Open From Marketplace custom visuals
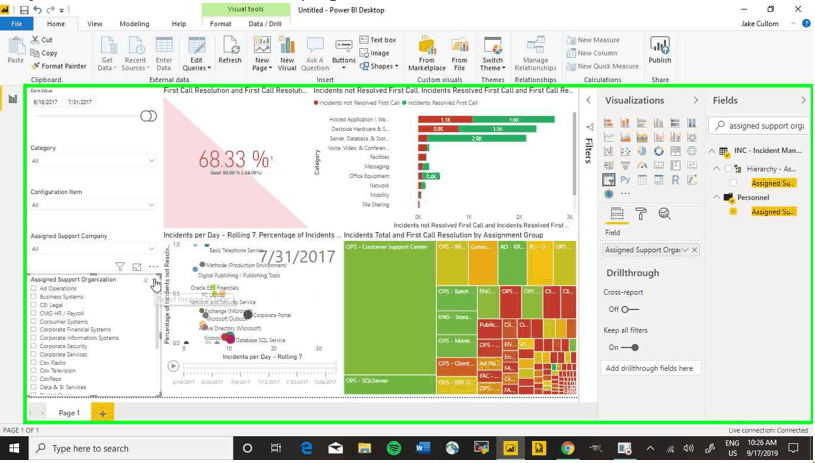 pos(427,54)
